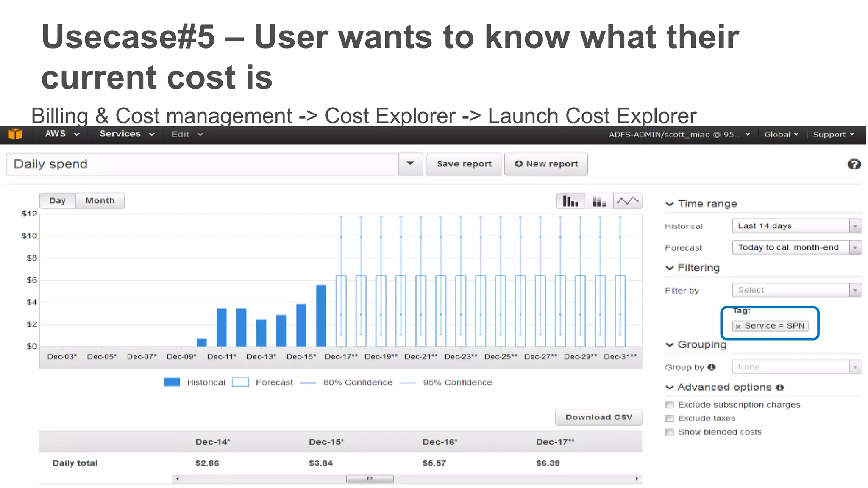Open the Historical Last 14 days dropdown
Screen dimensions: 868x488
click(x=797, y=226)
